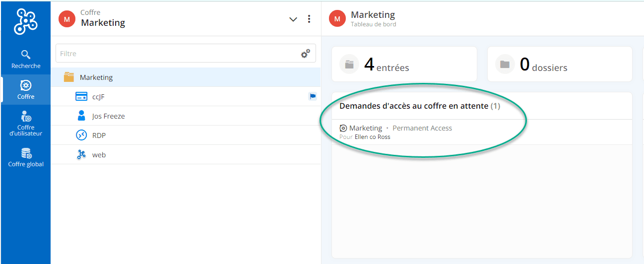Click the pending vault access requests header
The image size is (644, 264).
click(419, 106)
